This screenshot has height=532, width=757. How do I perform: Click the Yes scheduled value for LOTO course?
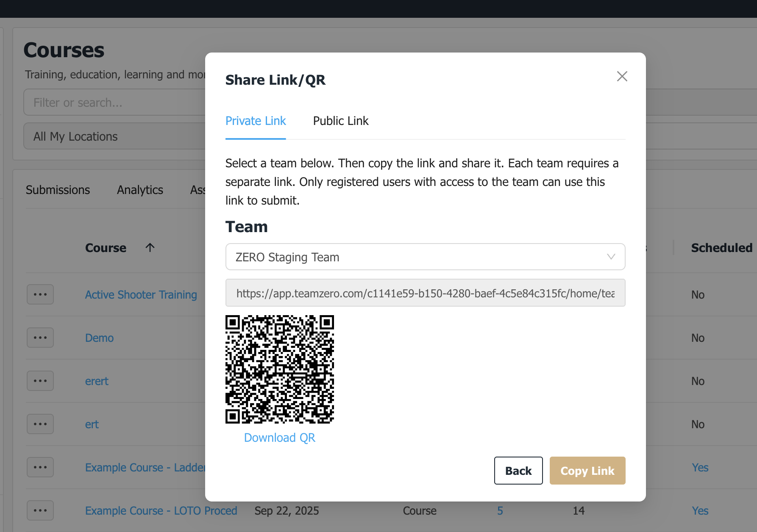tap(700, 511)
